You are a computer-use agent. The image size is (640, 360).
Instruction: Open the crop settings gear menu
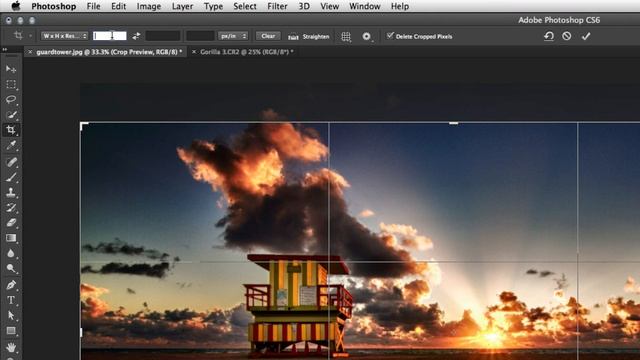pos(367,36)
